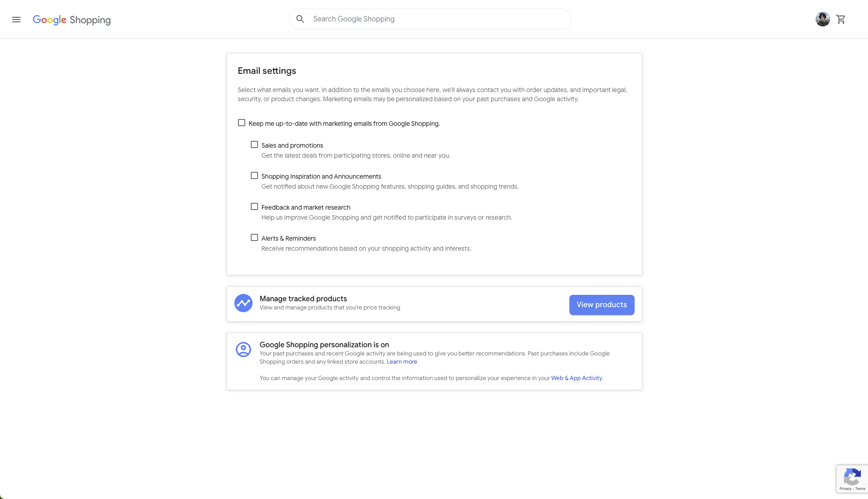Viewport: 868px width, 499px height.
Task: Enable marketing emails from Google Shopping
Action: pyautogui.click(x=242, y=123)
